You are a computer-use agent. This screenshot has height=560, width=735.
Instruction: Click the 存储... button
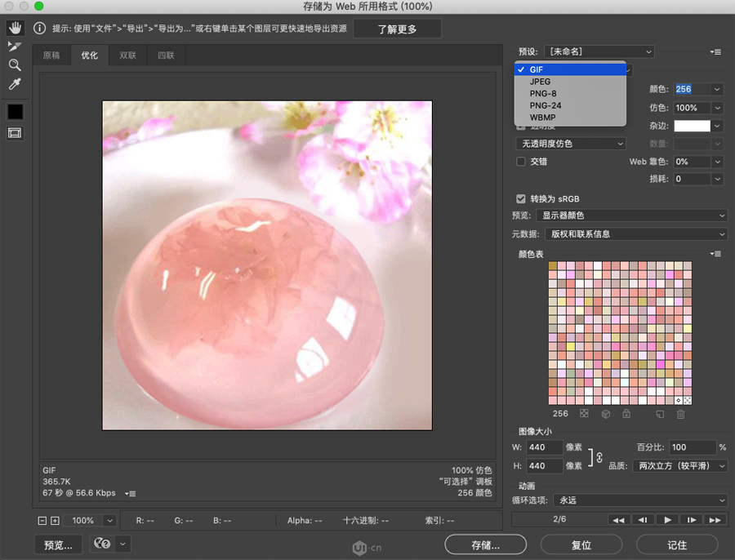coord(486,545)
